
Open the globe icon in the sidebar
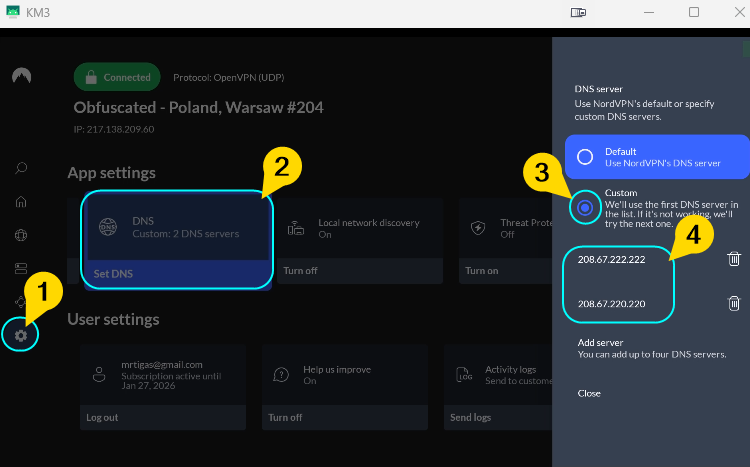tap(21, 235)
